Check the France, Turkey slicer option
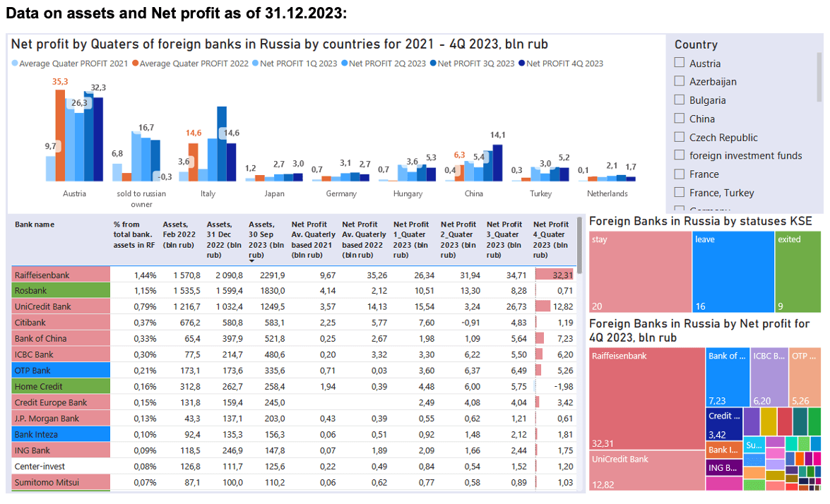This screenshot has height=504, width=830. pyautogui.click(x=679, y=192)
